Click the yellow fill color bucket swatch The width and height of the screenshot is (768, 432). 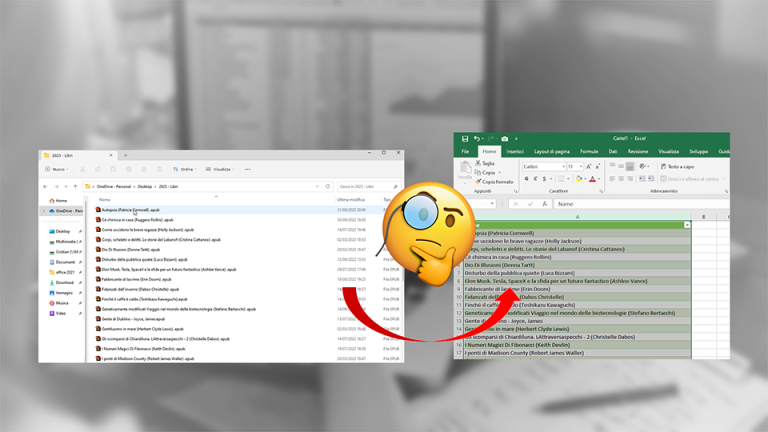579,180
